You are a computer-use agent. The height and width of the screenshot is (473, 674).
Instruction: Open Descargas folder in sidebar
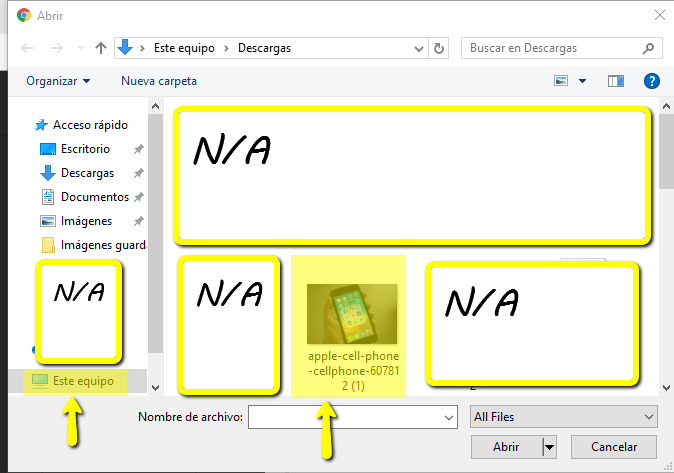(87, 173)
